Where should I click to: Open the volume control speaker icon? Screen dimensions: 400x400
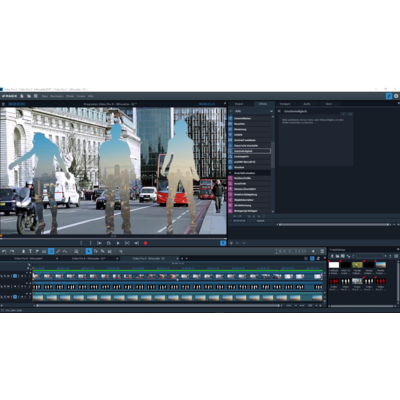click(313, 251)
